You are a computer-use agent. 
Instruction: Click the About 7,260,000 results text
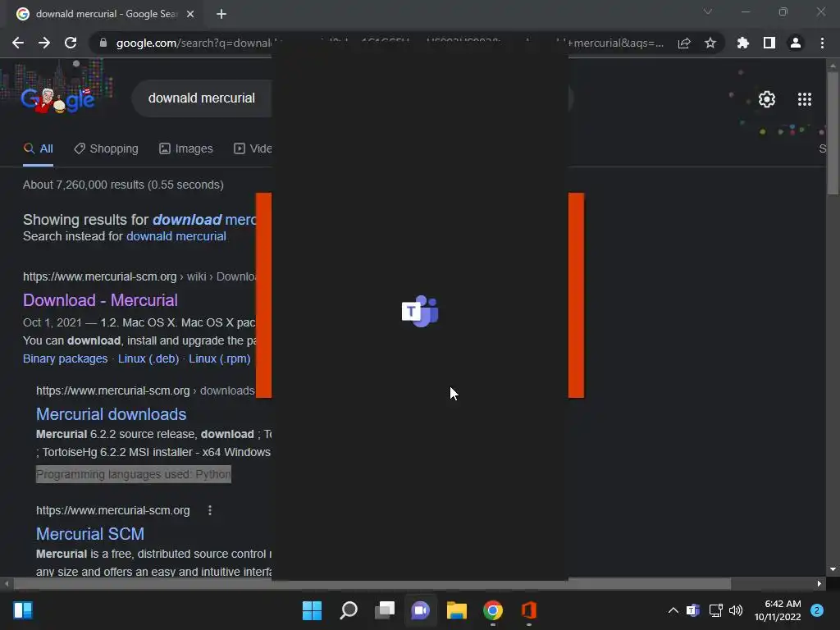click(x=123, y=185)
